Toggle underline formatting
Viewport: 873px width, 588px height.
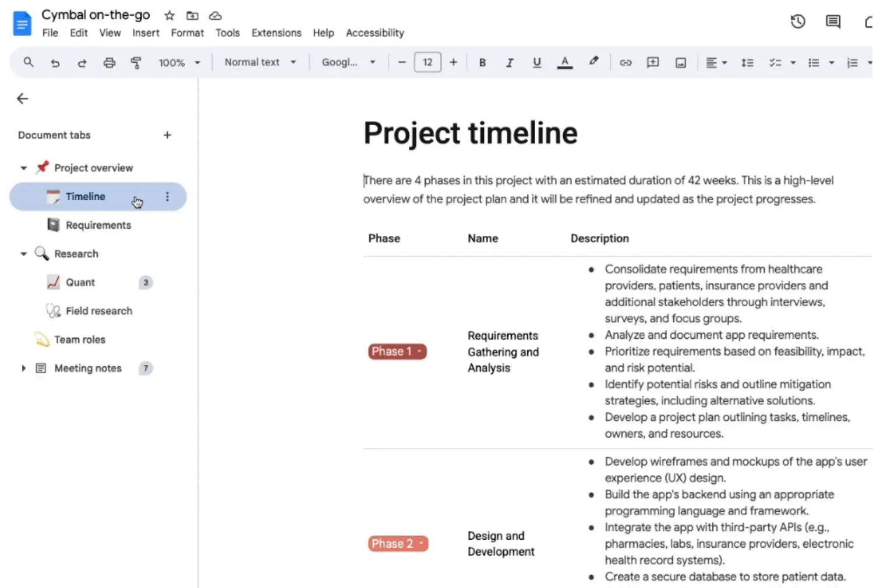536,62
